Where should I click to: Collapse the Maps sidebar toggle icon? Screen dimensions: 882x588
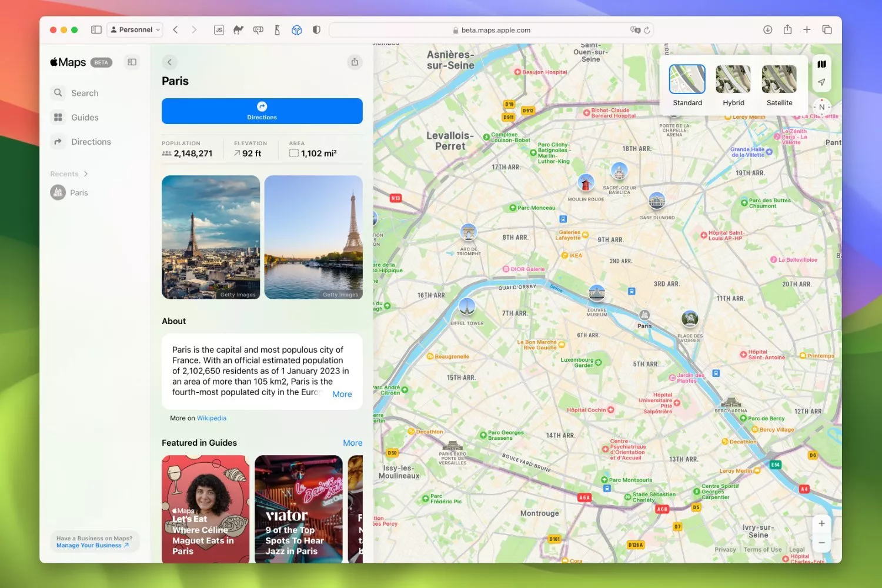click(132, 62)
